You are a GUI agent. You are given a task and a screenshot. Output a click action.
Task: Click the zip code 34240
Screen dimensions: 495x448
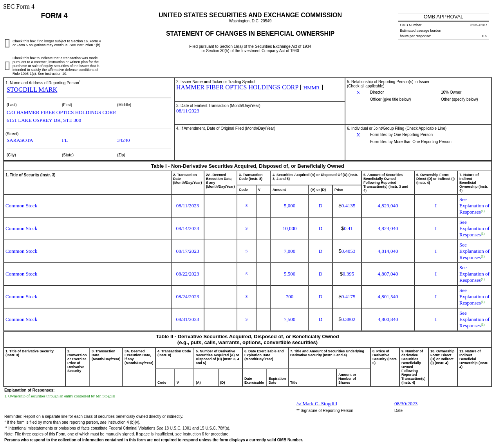(123, 140)
